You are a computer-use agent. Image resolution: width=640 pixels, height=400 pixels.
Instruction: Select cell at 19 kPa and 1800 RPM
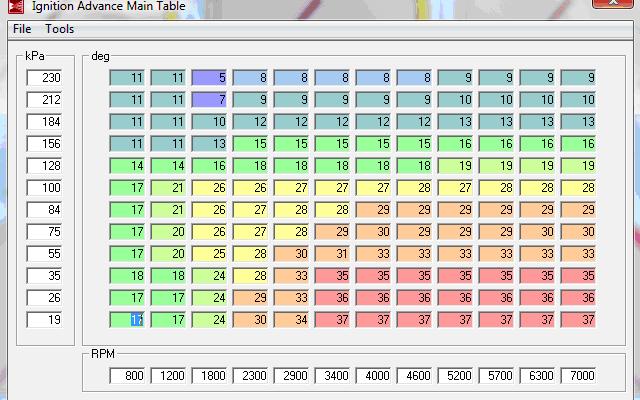point(209,320)
